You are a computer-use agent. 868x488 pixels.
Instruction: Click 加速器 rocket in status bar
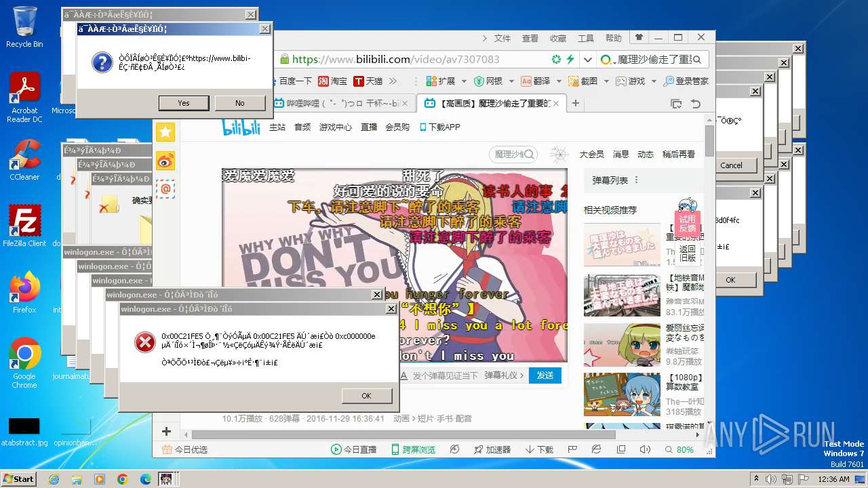(x=492, y=449)
